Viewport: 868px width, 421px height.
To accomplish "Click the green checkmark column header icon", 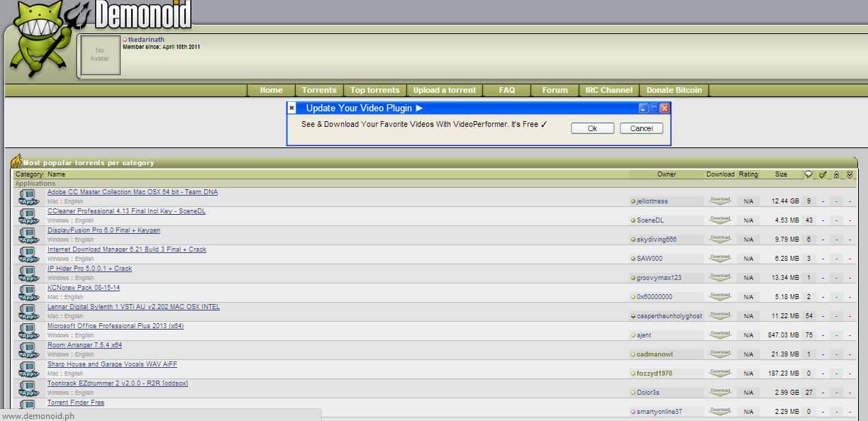I will 823,174.
